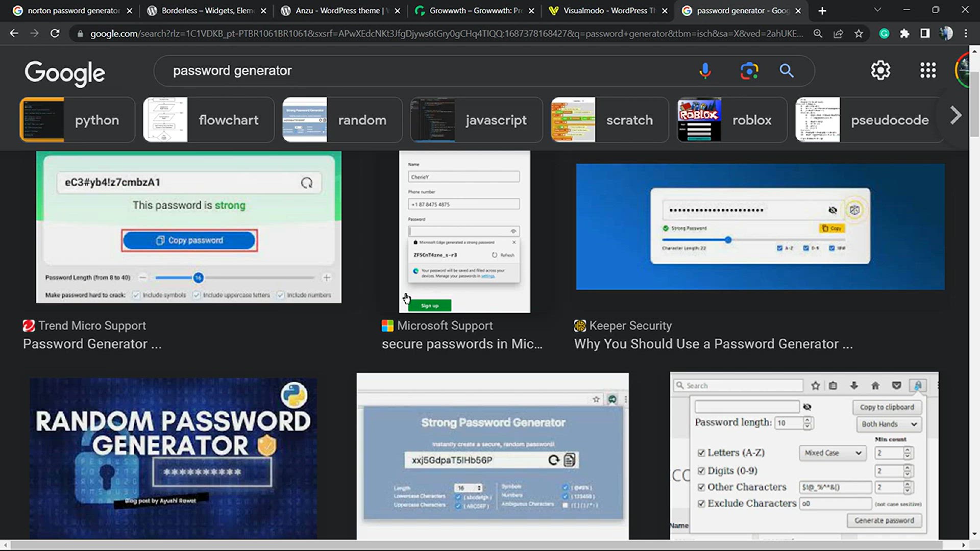This screenshot has width=980, height=551.
Task: Go back to previous page
Action: (14, 33)
